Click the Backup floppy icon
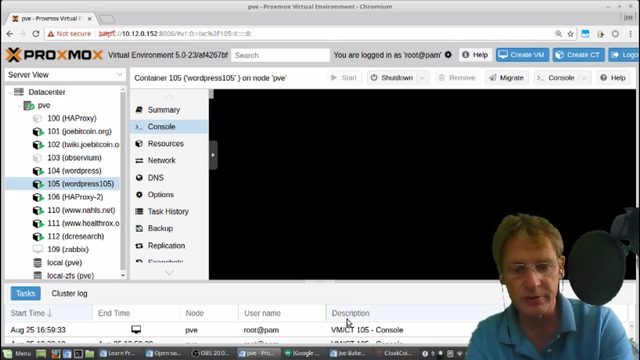This screenshot has width=640, height=360. point(139,229)
